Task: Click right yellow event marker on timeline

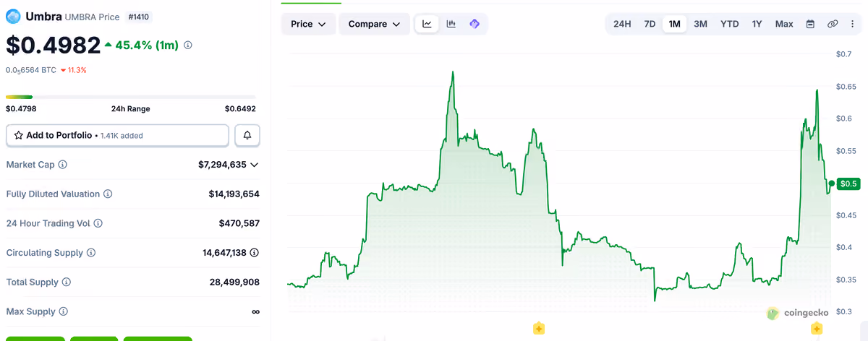Action: [816, 329]
